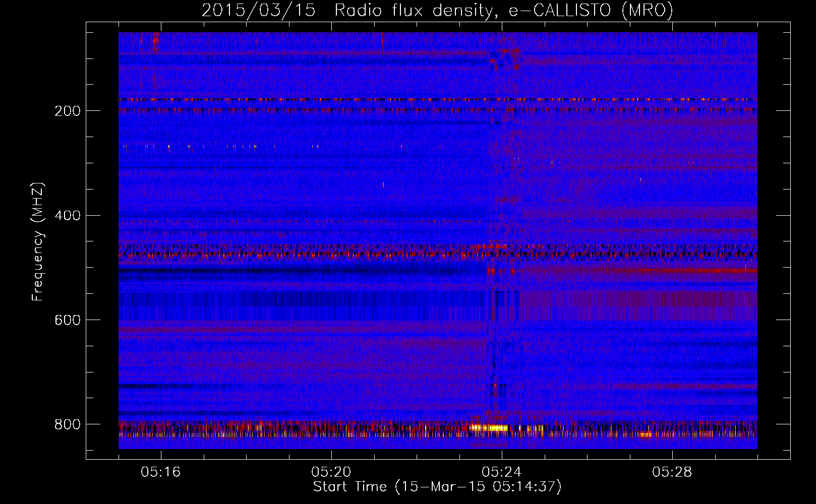Image resolution: width=816 pixels, height=504 pixels.
Task: Click the 800 frequency tick label
Action: (x=68, y=424)
